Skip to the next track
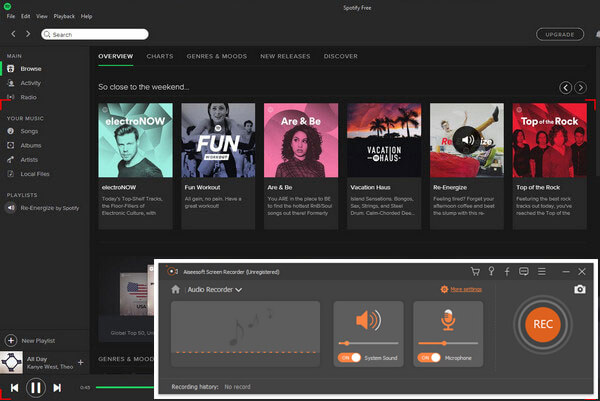This screenshot has height=401, width=600. pyautogui.click(x=57, y=388)
